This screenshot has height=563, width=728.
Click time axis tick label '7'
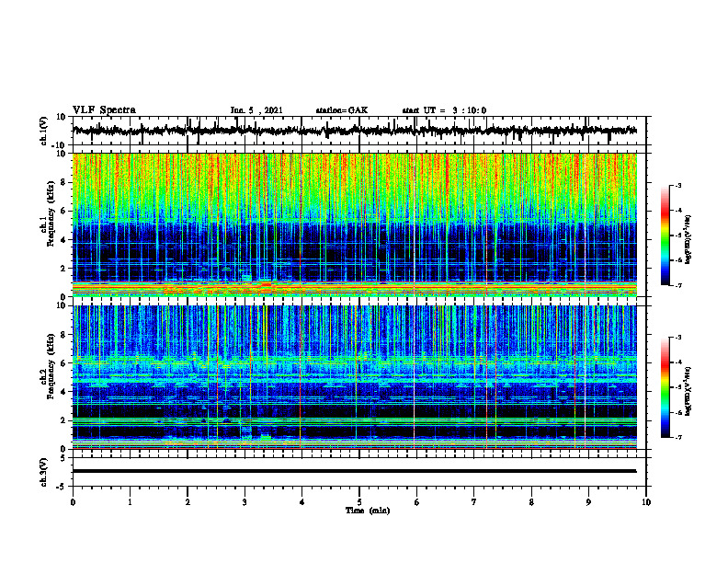[474, 502]
